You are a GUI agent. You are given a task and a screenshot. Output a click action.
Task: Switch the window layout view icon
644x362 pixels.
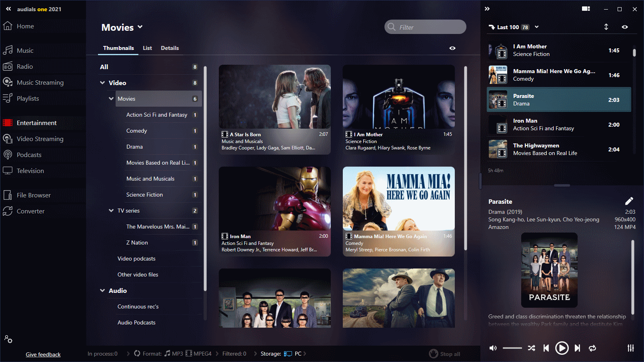pos(586,9)
